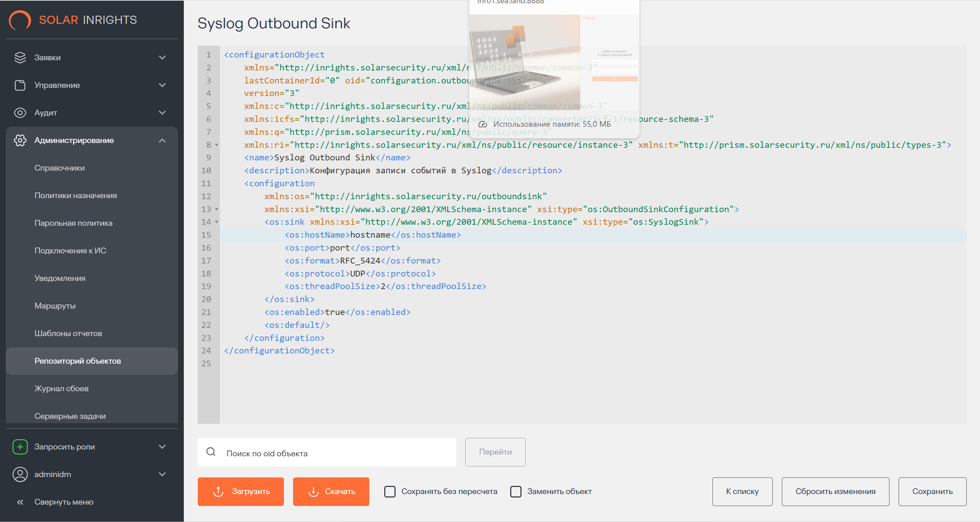The width and height of the screenshot is (980, 522).
Task: Click memory usage gauge icon in tooltip
Action: [x=482, y=124]
